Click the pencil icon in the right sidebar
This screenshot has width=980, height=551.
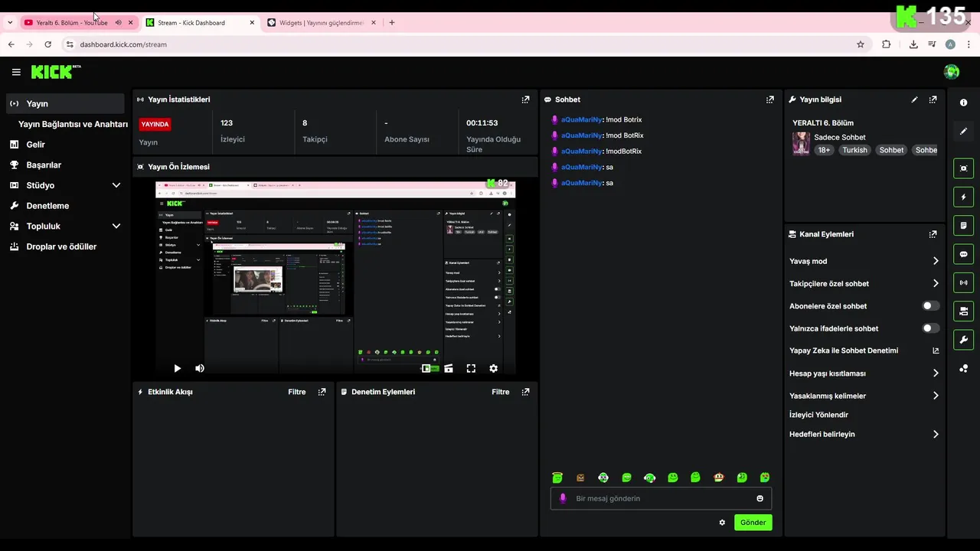[963, 131]
